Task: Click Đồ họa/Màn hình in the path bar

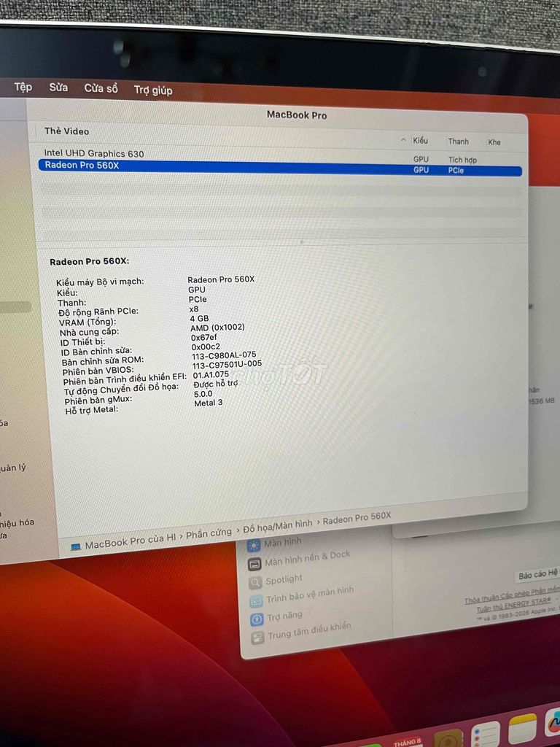Action: tap(278, 526)
